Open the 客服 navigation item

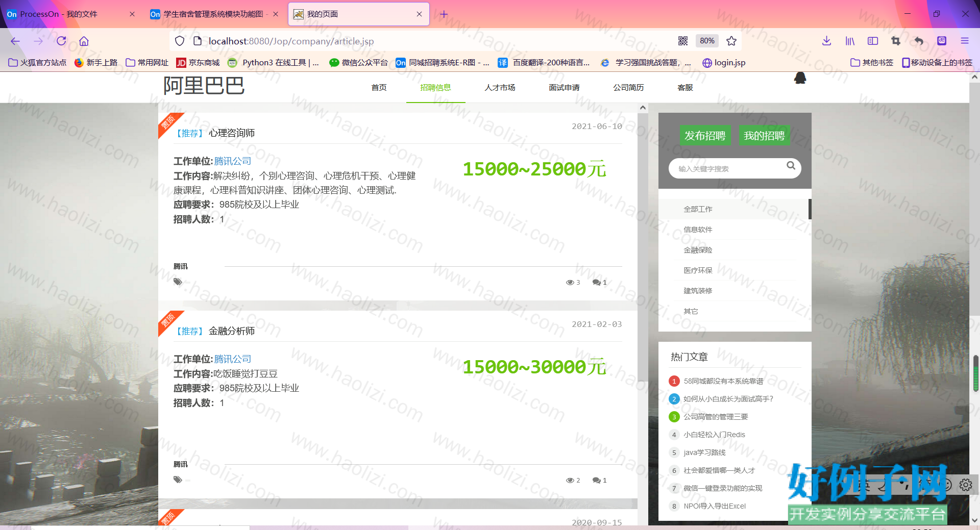pyautogui.click(x=685, y=88)
